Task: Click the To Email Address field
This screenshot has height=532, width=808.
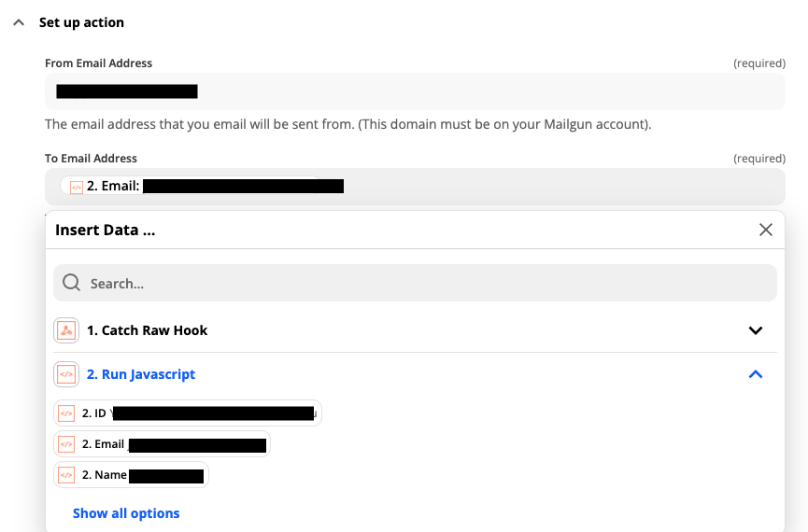Action: coord(415,187)
